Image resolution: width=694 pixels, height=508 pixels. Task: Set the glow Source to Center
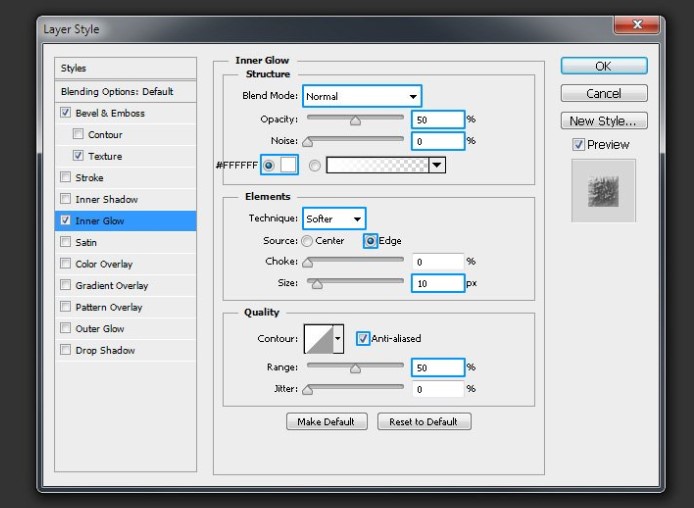[x=306, y=241]
